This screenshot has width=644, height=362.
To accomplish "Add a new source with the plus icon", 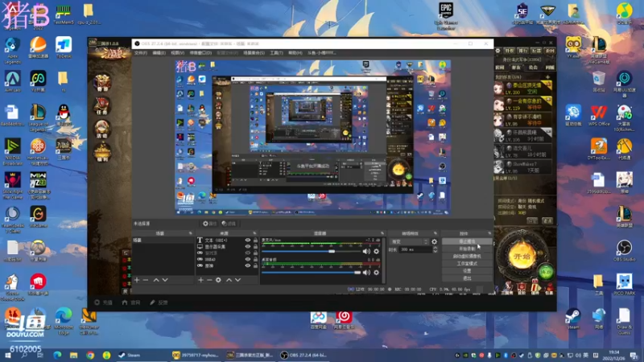I will [x=200, y=280].
